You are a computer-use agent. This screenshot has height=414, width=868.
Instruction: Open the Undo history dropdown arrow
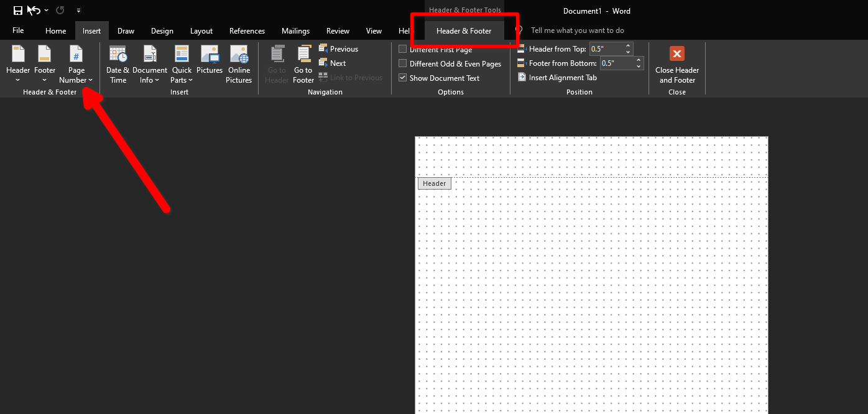(46, 11)
